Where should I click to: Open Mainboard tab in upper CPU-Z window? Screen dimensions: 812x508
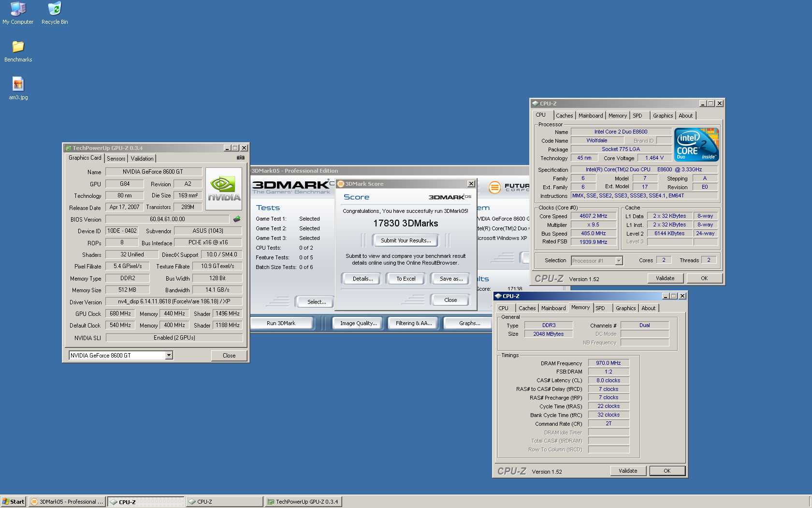[x=591, y=116]
